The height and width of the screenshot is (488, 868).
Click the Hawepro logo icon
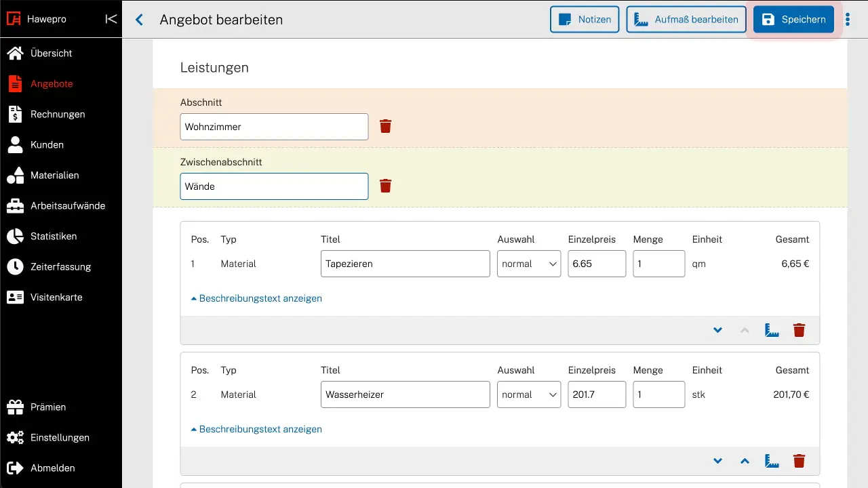(14, 19)
